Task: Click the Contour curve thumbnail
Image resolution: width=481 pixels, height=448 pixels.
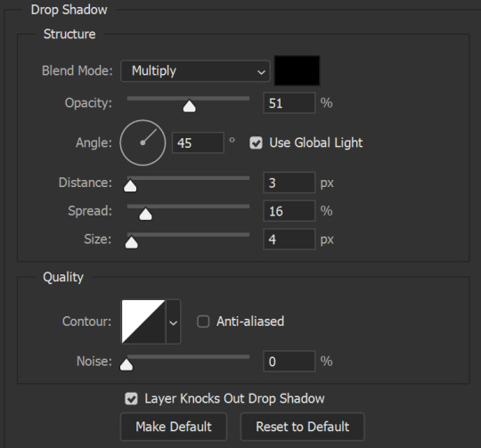Action: point(143,322)
